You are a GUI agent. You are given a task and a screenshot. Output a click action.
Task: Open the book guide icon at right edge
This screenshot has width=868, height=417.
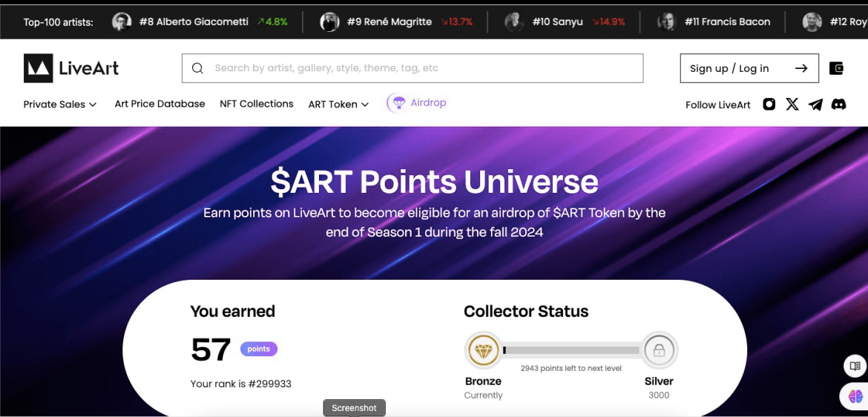coord(855,366)
